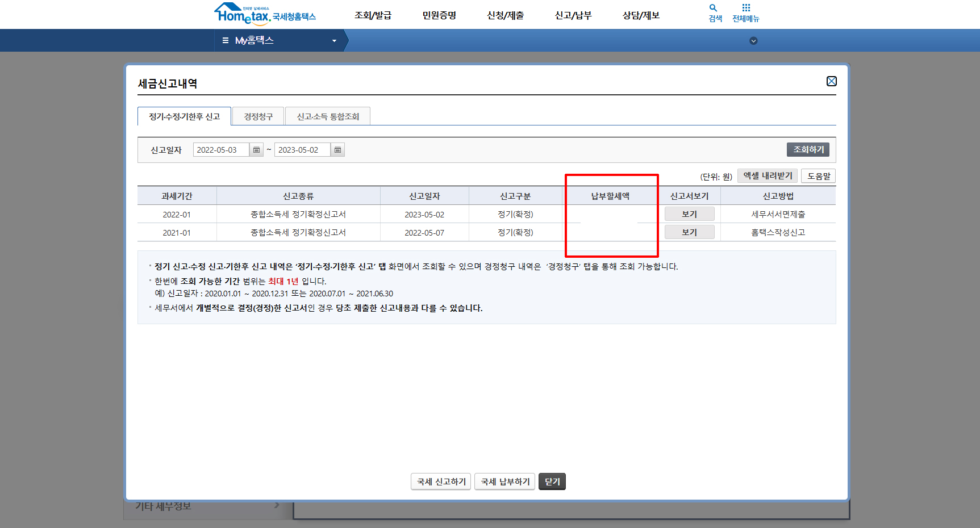The height and width of the screenshot is (528, 980).
Task: Click the hamburger icon beside My홈택스
Action: [x=225, y=40]
